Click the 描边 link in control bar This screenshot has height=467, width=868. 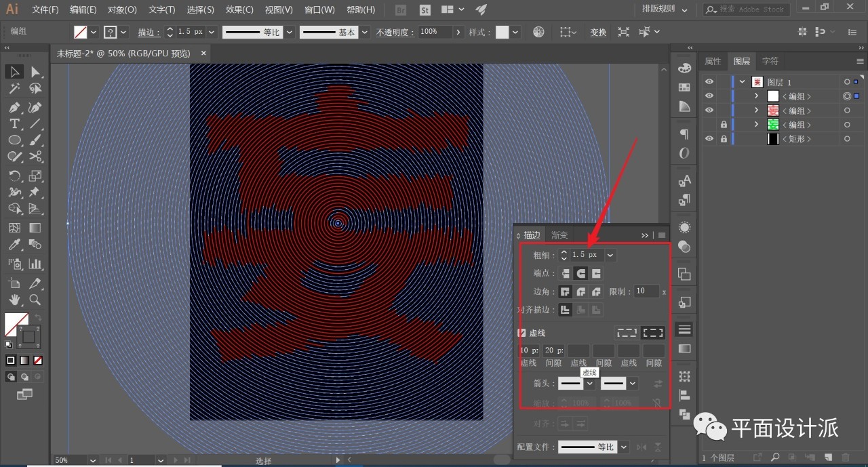tap(148, 33)
